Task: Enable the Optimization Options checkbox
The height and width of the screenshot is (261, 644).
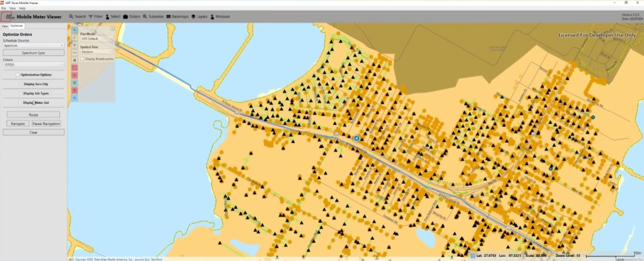Action: click(18, 75)
